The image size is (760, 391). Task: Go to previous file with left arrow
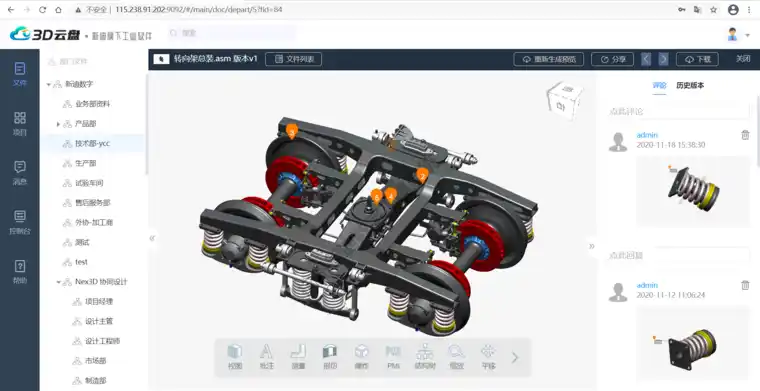[646, 59]
